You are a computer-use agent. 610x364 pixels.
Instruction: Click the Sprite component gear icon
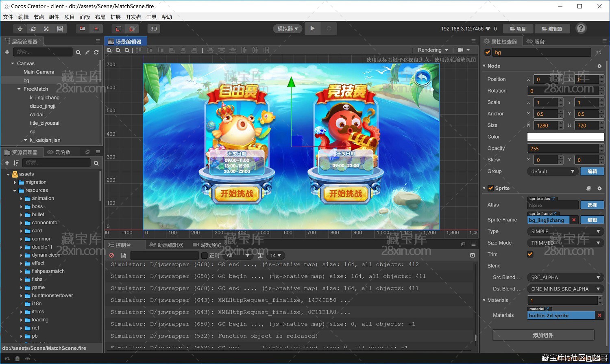point(599,188)
